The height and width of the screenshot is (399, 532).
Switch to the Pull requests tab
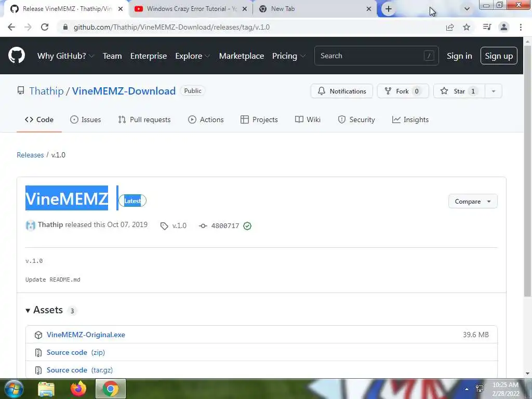point(144,119)
